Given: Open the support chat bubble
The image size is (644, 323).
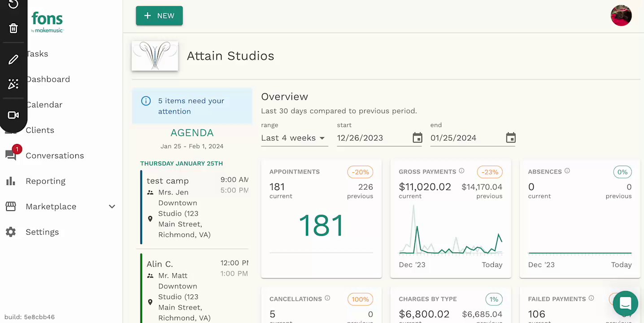Looking at the screenshot, I should (x=625, y=303).
